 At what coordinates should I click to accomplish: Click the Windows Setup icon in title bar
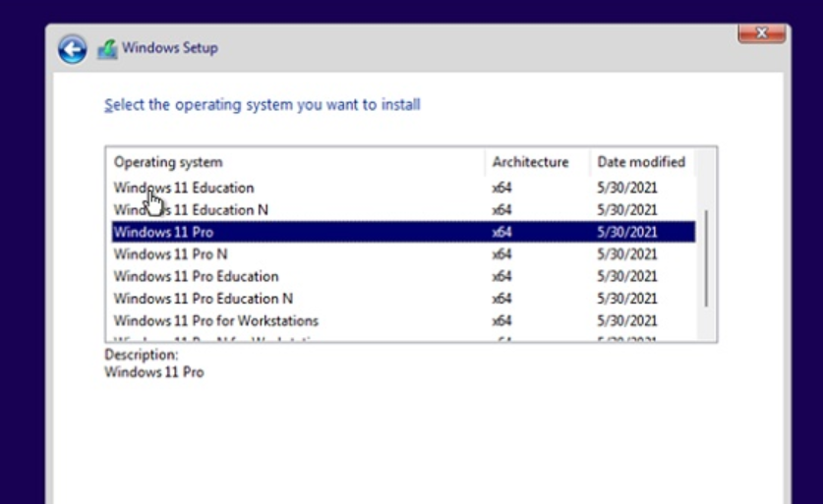click(106, 48)
